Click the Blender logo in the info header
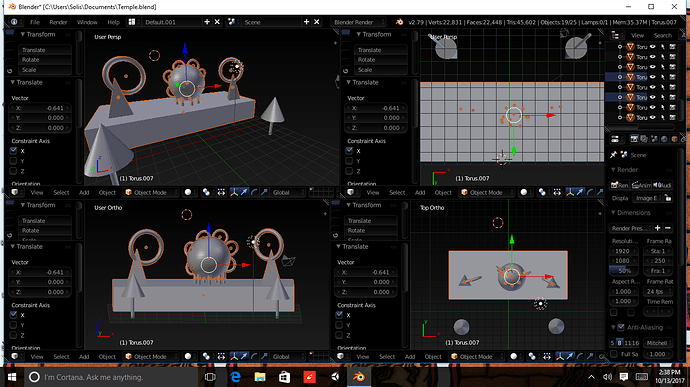 (x=399, y=22)
